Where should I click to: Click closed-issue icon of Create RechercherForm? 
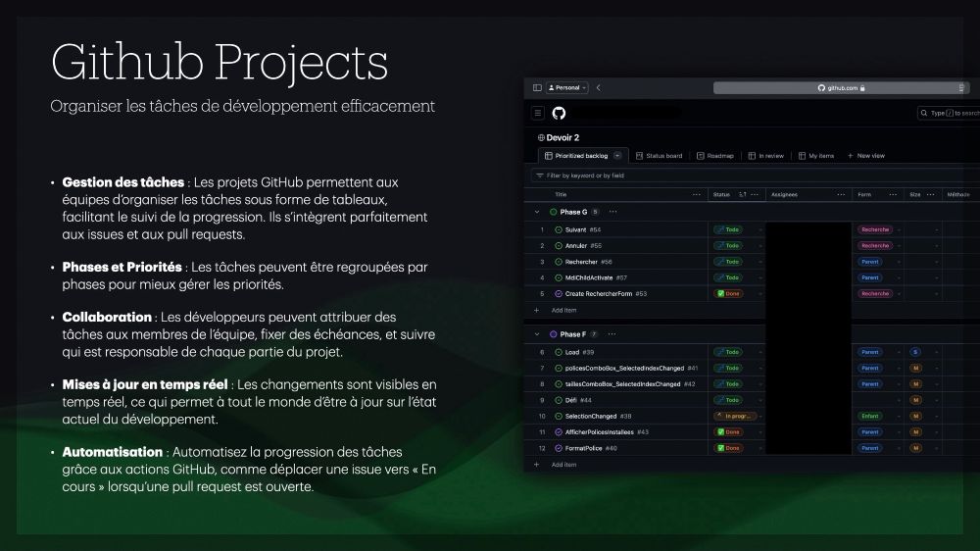559,293
